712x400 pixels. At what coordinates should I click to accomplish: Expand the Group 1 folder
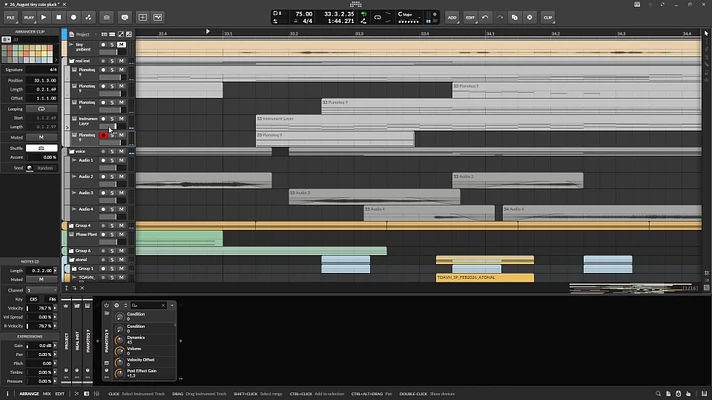pyautogui.click(x=74, y=268)
